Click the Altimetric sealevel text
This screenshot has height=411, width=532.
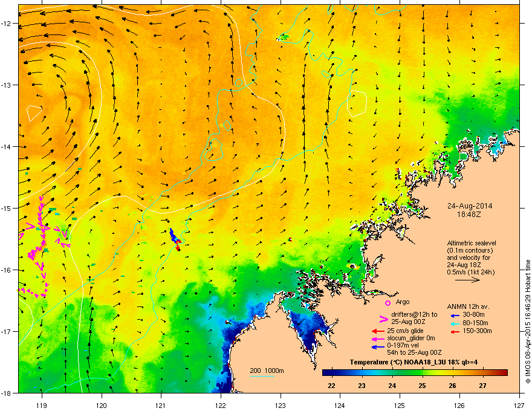coord(472,243)
